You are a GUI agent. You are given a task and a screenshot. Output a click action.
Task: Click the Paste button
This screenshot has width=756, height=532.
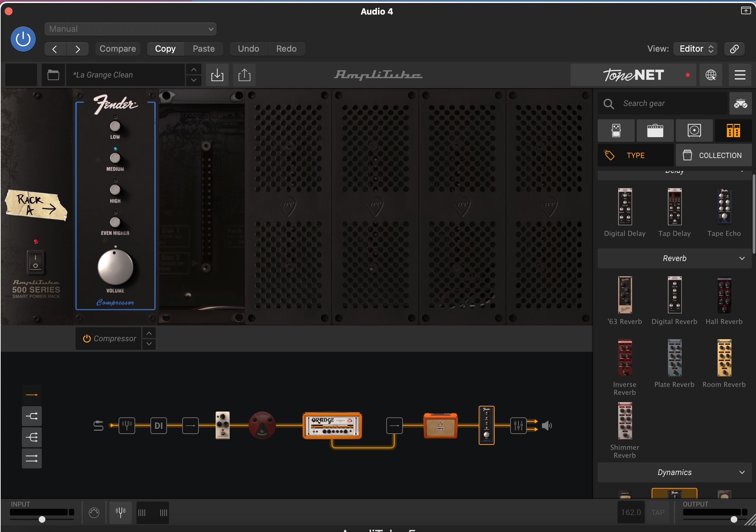coord(204,49)
